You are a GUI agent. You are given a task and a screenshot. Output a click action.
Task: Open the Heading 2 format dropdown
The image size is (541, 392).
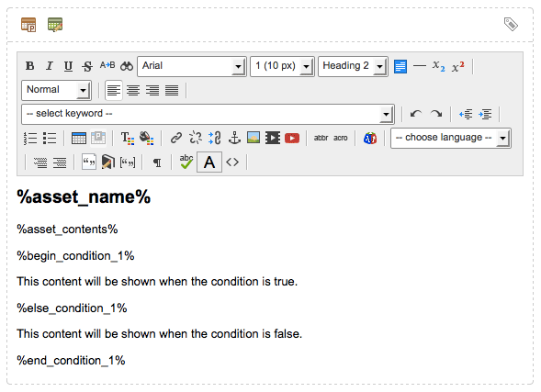click(353, 66)
